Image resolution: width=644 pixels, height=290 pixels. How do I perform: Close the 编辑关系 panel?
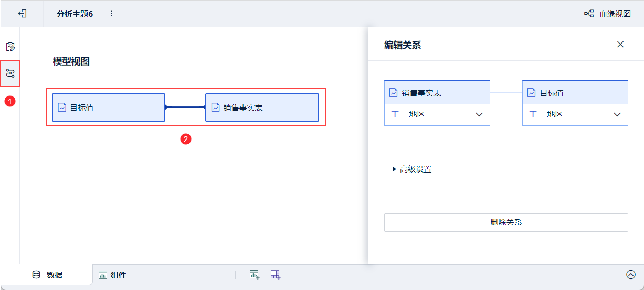(x=620, y=45)
